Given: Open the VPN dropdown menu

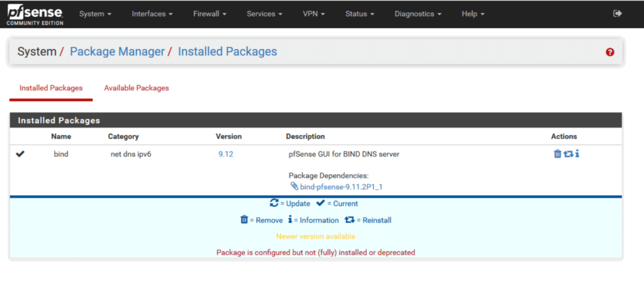Looking at the screenshot, I should click(x=314, y=14).
